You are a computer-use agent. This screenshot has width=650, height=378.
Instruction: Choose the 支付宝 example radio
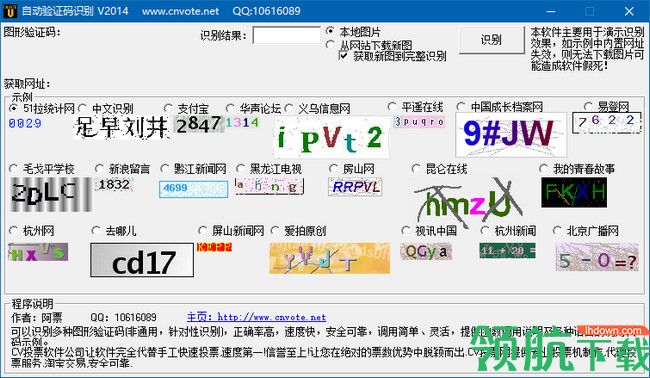point(168,109)
